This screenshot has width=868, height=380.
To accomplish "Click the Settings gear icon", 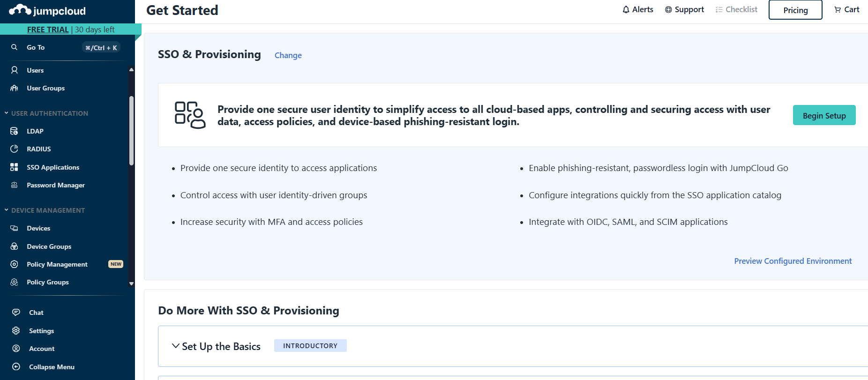I will tap(16, 331).
